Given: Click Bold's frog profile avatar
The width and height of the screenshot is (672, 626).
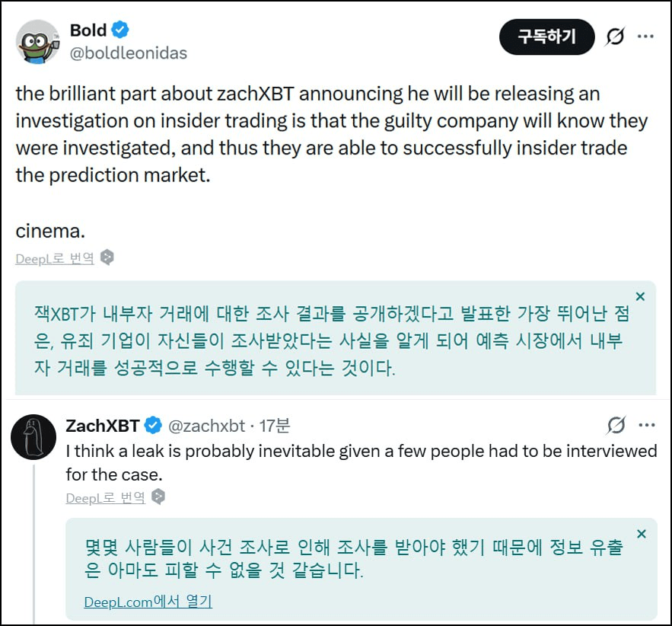Looking at the screenshot, I should point(37,41).
